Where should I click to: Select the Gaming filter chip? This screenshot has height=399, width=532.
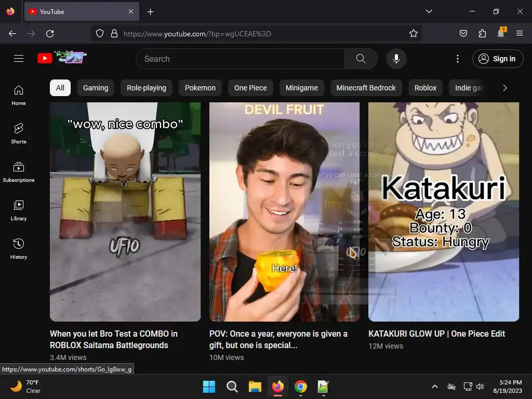96,88
